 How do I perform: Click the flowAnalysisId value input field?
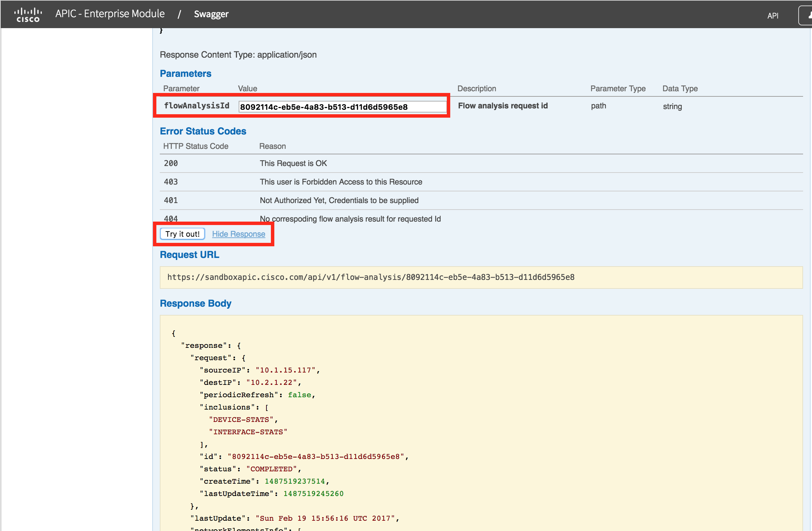click(x=343, y=107)
